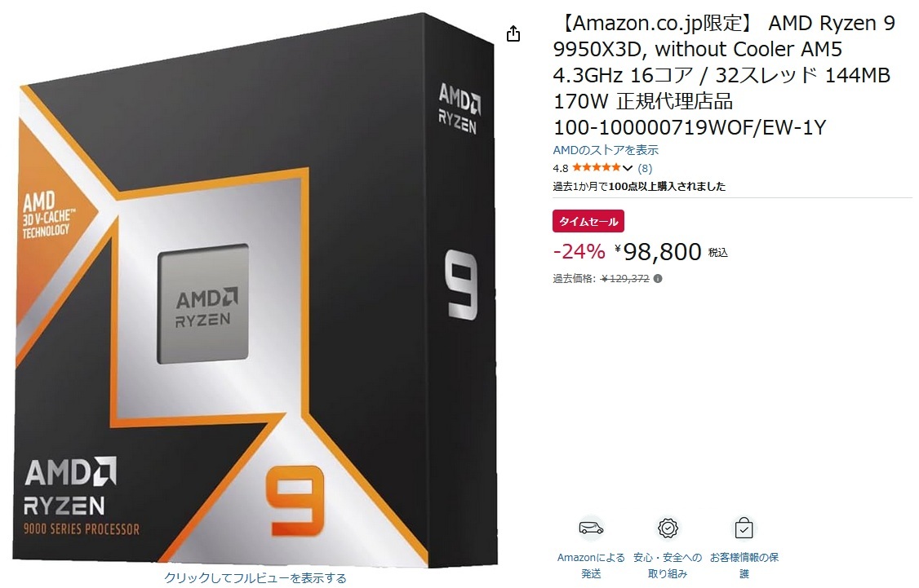Viewport: 919px width, 588px height.
Task: Expand the rating breakdown chevron
Action: point(627,168)
